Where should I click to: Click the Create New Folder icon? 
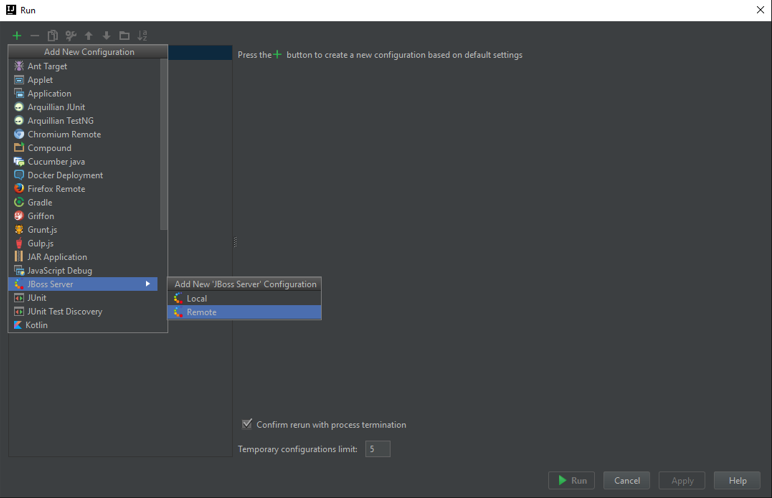[x=125, y=35]
